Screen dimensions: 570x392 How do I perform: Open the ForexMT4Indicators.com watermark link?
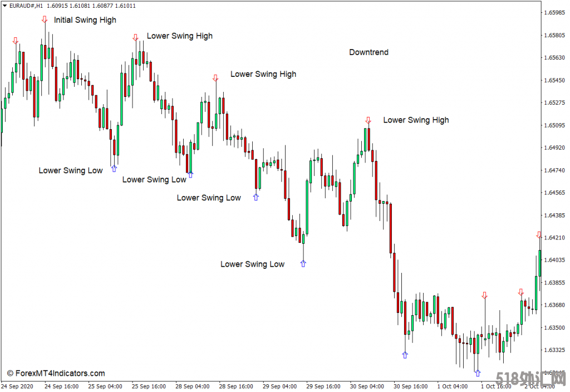[56, 374]
